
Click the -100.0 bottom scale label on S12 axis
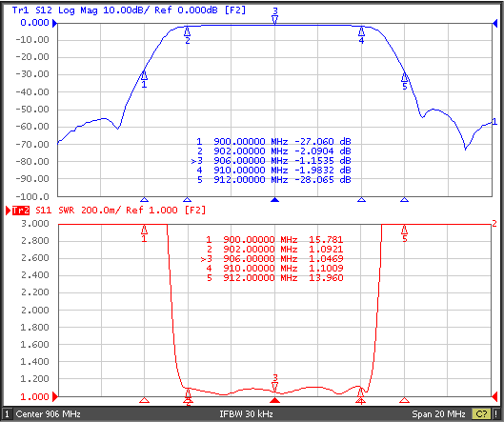32,196
